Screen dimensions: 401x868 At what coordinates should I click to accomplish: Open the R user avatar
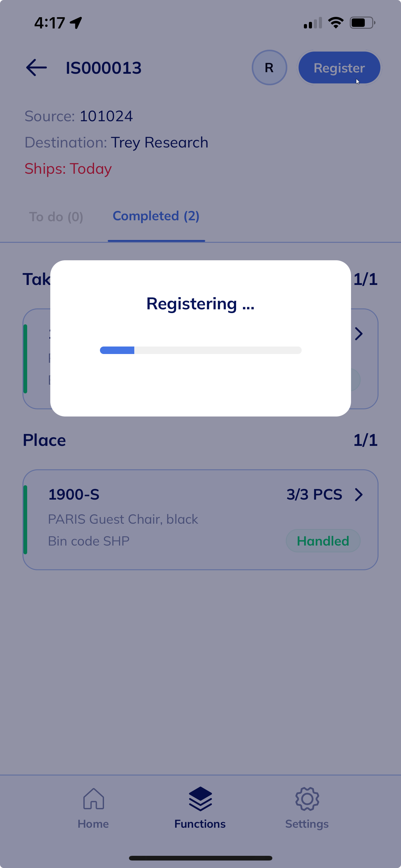tap(269, 67)
